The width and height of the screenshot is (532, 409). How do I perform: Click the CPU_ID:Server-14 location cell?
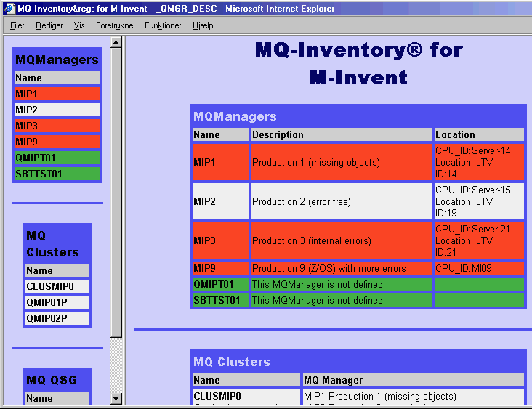[479, 162]
